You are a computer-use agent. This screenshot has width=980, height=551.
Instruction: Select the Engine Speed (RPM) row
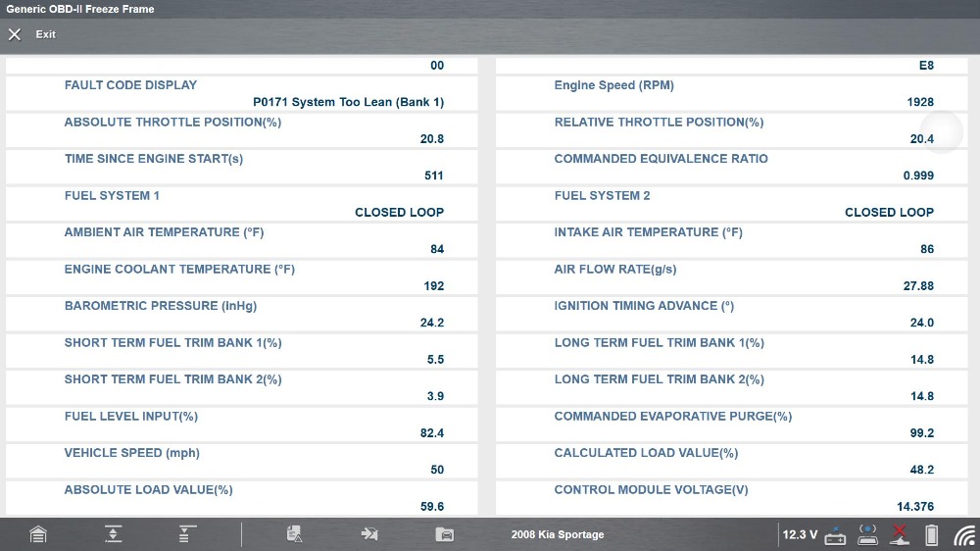coord(732,93)
